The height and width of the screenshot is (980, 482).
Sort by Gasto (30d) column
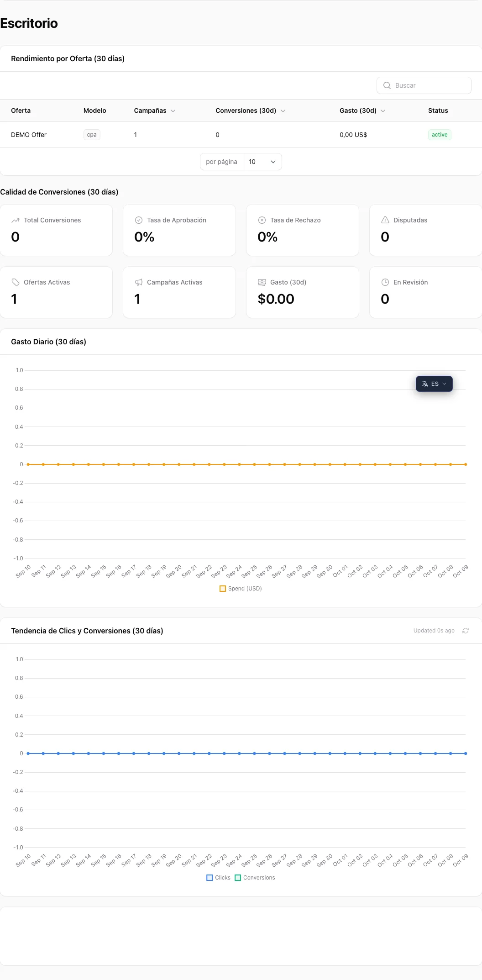pyautogui.click(x=362, y=111)
